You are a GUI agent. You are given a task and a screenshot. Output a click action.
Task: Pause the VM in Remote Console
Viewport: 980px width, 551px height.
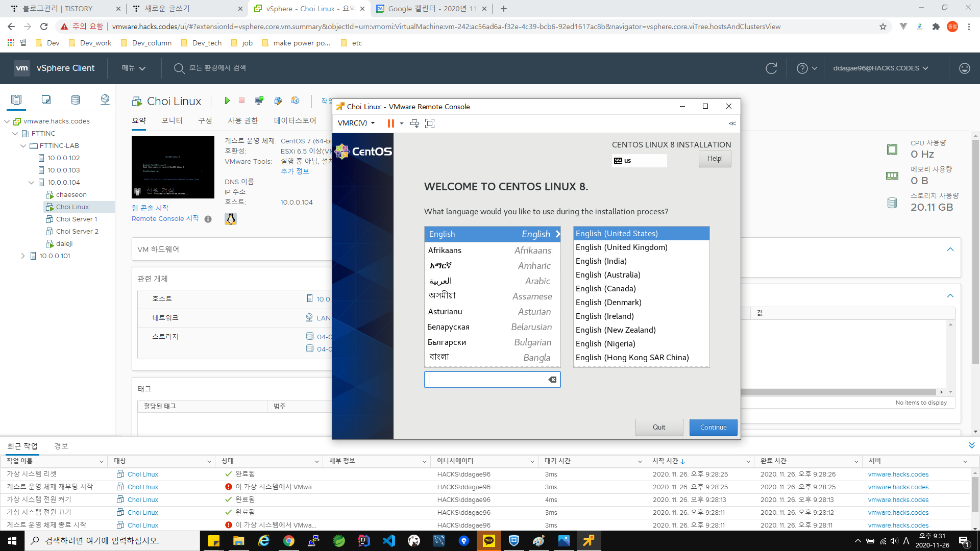390,123
